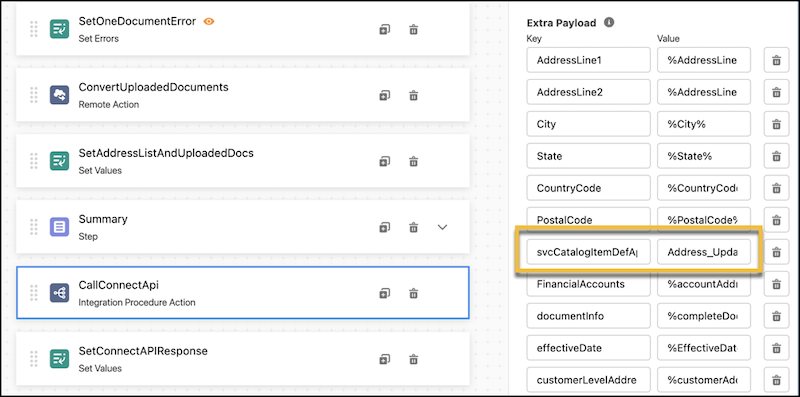
Task: Edit the AddressLine1 key field
Action: click(588, 60)
